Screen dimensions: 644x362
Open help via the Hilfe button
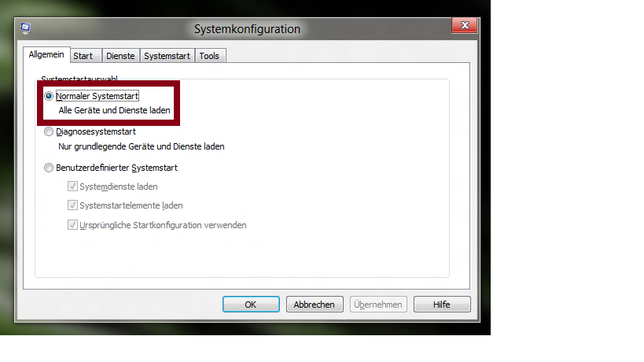click(x=442, y=305)
